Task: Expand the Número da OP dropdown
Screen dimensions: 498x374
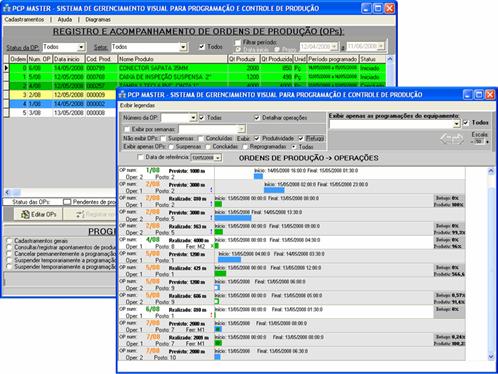Action: pos(193,118)
